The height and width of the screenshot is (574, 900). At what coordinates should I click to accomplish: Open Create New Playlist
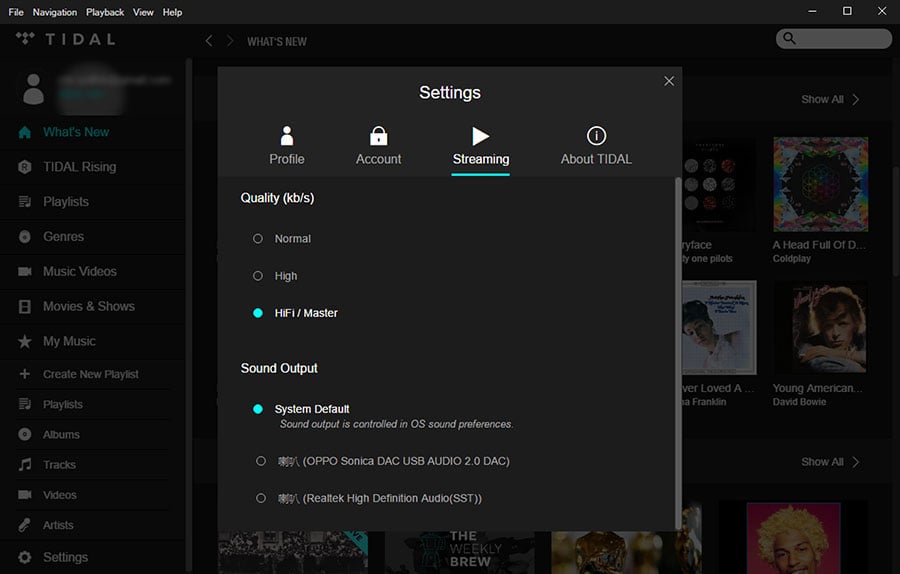pyautogui.click(x=91, y=374)
